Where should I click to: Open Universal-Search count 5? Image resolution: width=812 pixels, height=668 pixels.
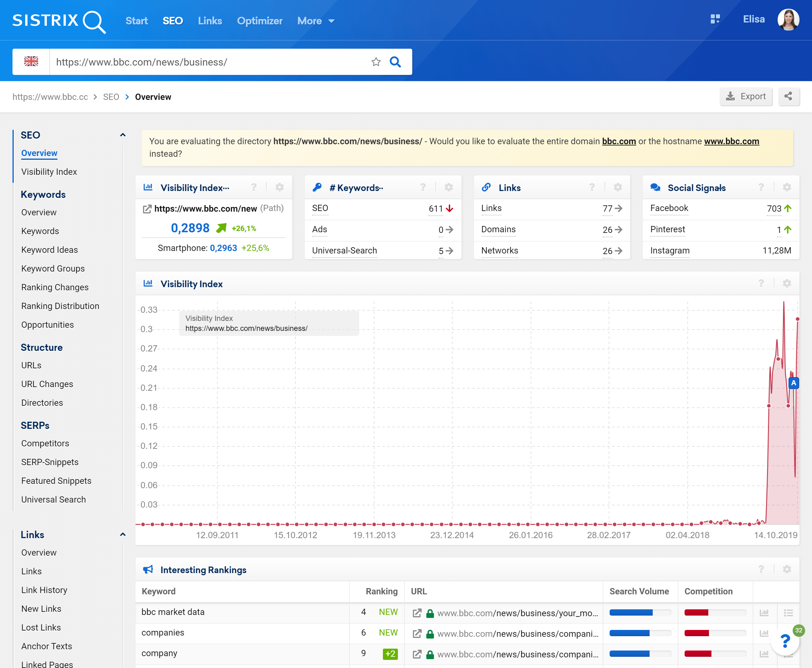441,251
